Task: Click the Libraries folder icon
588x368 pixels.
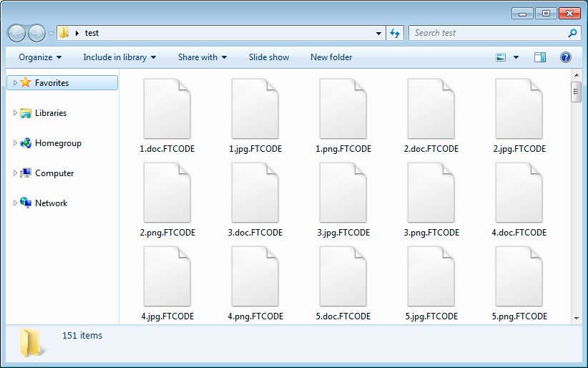Action: click(x=26, y=112)
